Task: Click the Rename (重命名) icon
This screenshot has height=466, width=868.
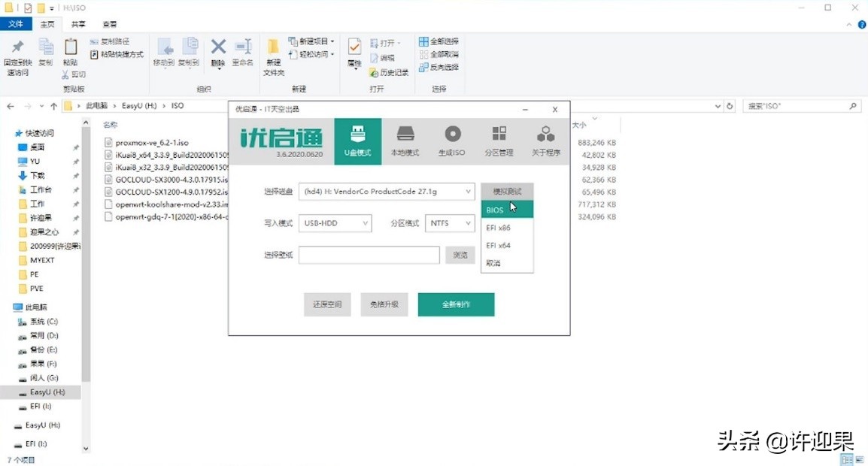Action: [242, 55]
